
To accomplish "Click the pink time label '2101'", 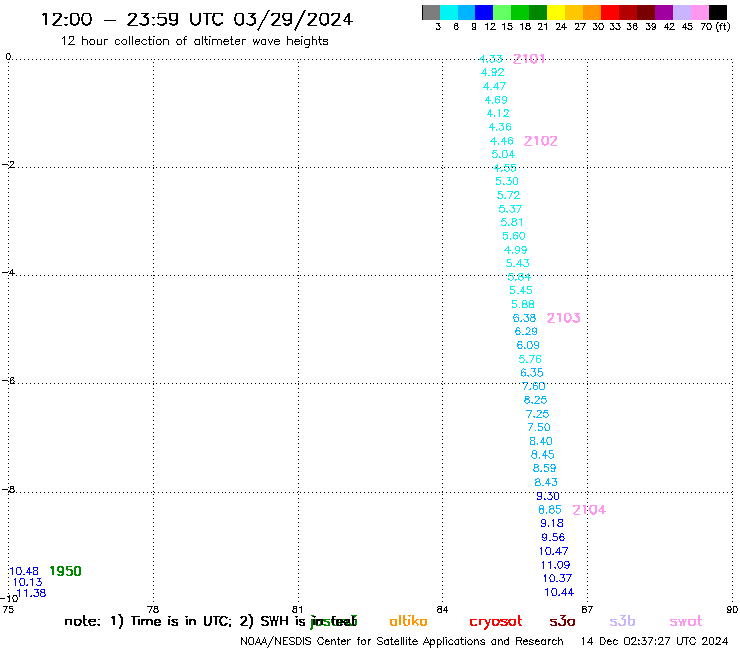I will tap(529, 59).
